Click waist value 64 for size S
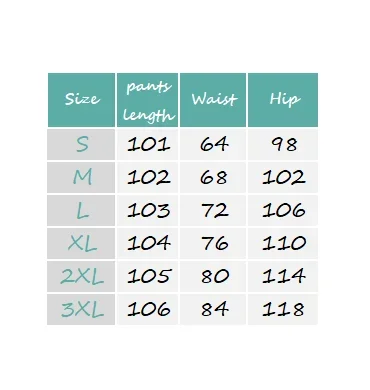The width and height of the screenshot is (370, 390). click(213, 145)
